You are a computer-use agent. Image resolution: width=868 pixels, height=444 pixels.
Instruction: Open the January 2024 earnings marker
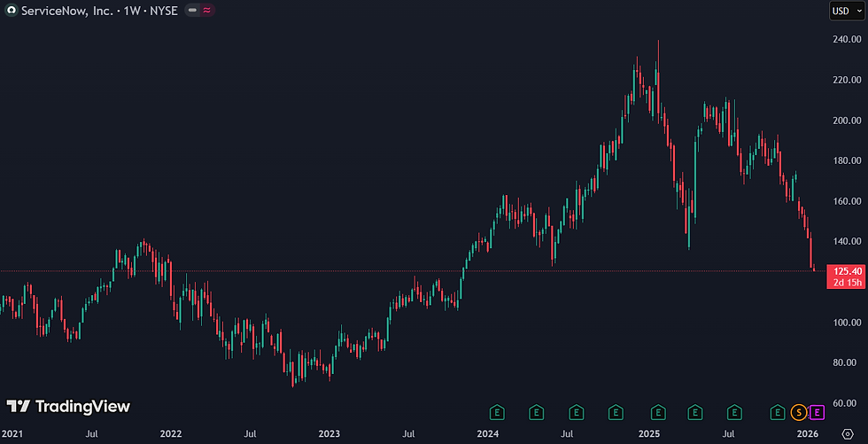coord(497,412)
